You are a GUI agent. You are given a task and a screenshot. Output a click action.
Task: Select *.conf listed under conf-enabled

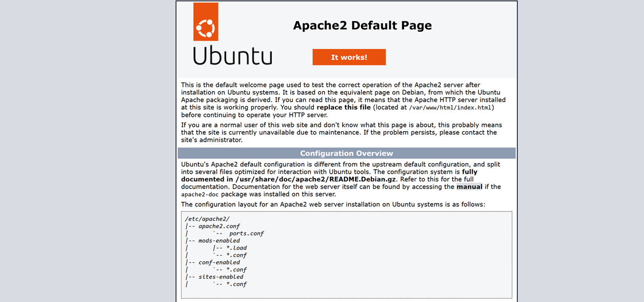pos(236,270)
